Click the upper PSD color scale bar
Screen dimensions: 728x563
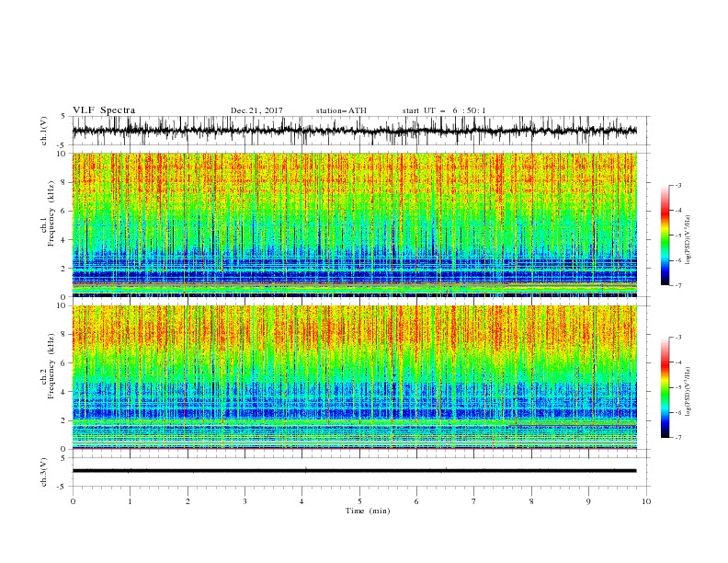(665, 236)
